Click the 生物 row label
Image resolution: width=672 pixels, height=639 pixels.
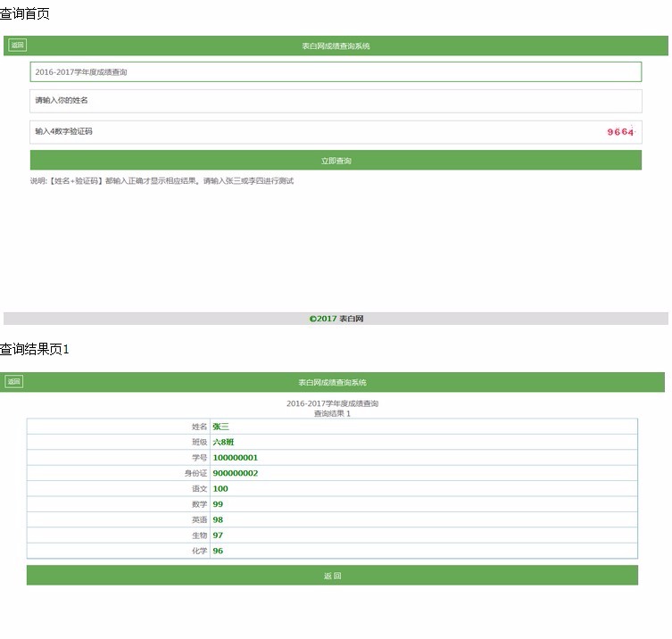199,535
